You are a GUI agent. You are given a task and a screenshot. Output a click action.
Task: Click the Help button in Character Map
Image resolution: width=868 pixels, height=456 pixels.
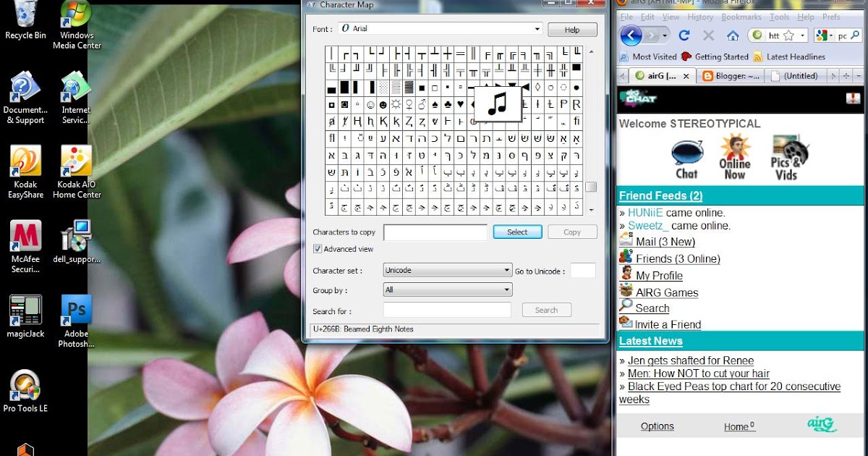(x=572, y=30)
